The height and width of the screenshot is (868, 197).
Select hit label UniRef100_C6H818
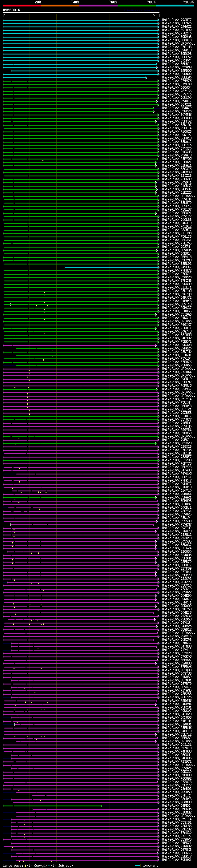click(177, 138)
